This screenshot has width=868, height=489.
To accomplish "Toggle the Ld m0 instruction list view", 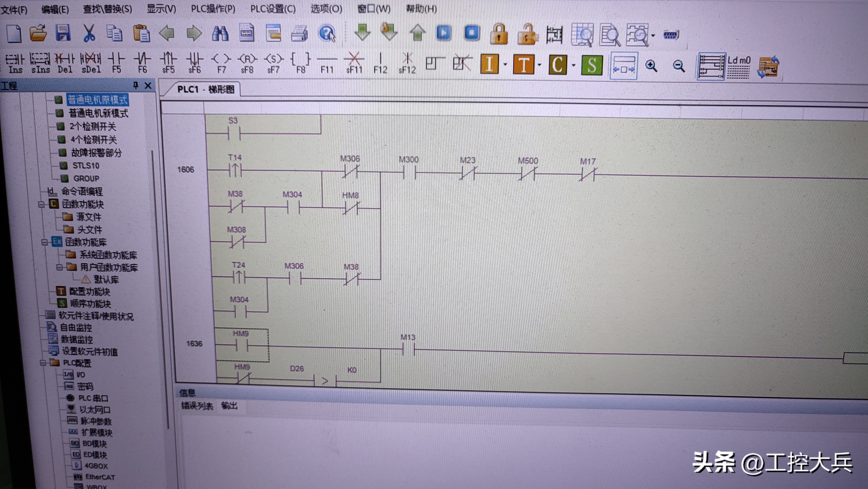I will tap(739, 66).
